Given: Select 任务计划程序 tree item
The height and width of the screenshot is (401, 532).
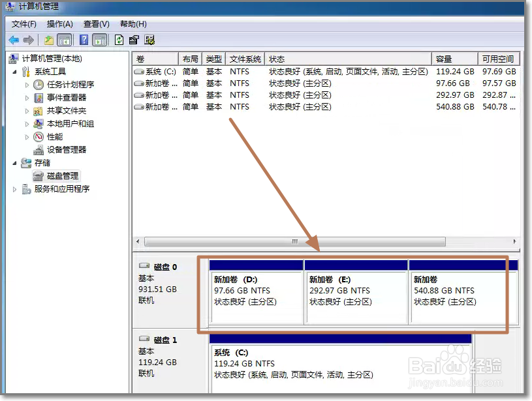Looking at the screenshot, I should [70, 85].
